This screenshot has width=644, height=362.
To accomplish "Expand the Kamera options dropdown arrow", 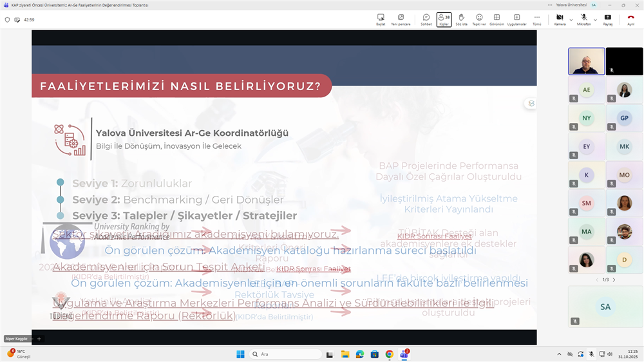I will coord(571,19).
